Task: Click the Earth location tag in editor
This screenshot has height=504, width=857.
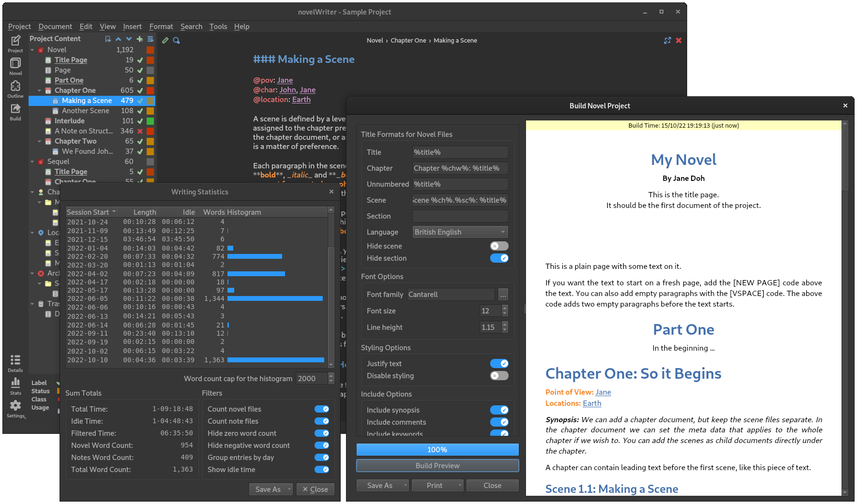Action: point(301,100)
